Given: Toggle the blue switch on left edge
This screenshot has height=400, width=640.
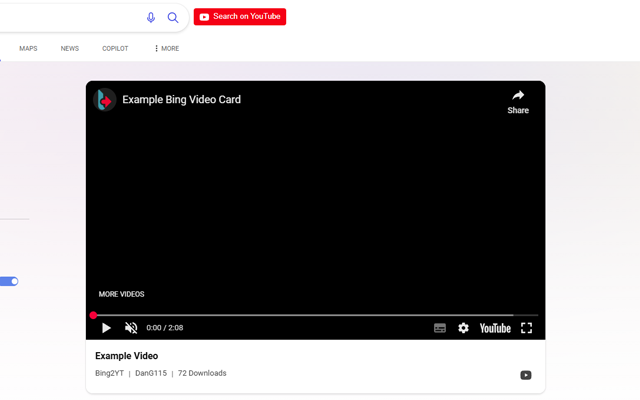Looking at the screenshot, I should [x=9, y=281].
